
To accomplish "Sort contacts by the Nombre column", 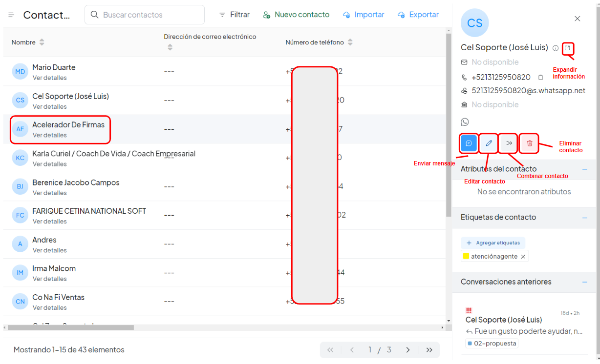I will click(x=42, y=42).
